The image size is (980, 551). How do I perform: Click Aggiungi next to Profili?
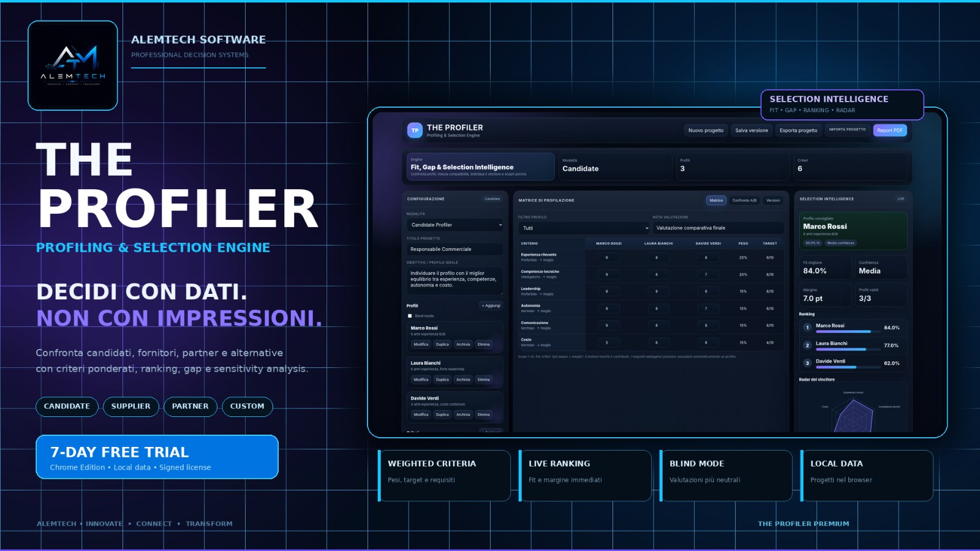click(491, 305)
